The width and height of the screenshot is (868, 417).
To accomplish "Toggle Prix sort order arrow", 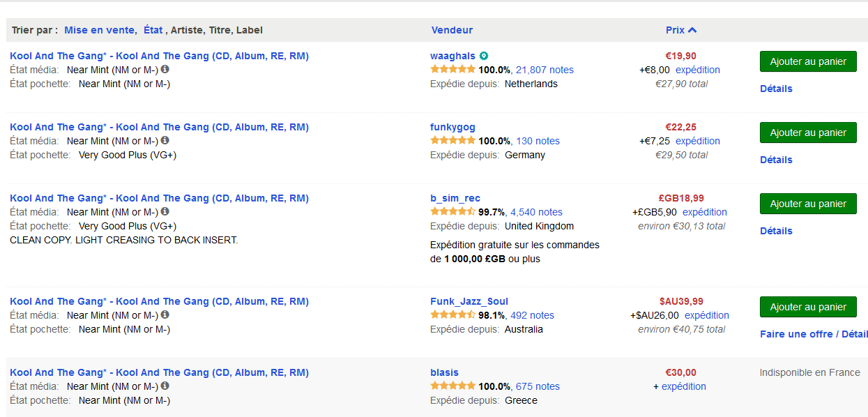I will 692,30.
